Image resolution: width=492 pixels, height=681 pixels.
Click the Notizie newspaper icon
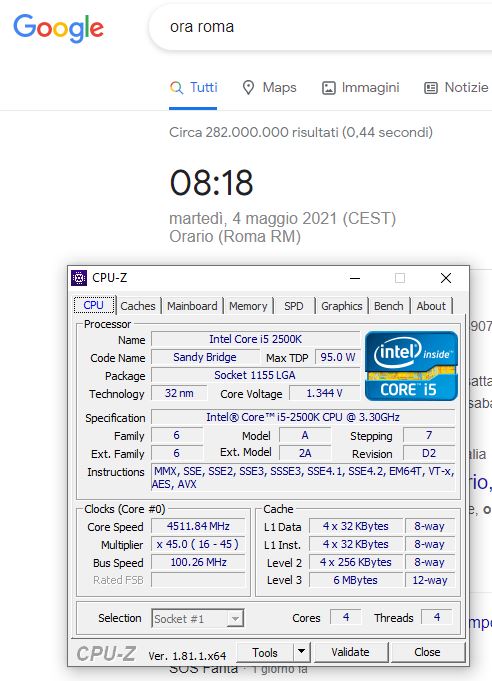pyautogui.click(x=431, y=88)
